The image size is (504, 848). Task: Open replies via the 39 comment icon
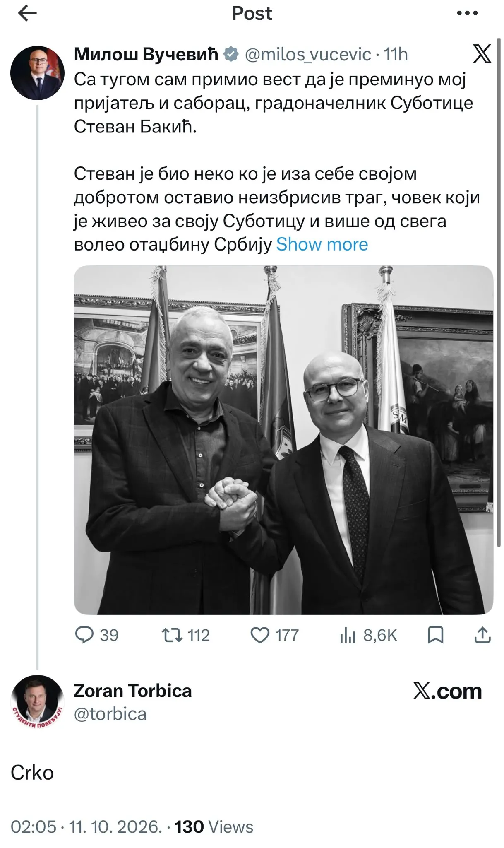pyautogui.click(x=84, y=635)
